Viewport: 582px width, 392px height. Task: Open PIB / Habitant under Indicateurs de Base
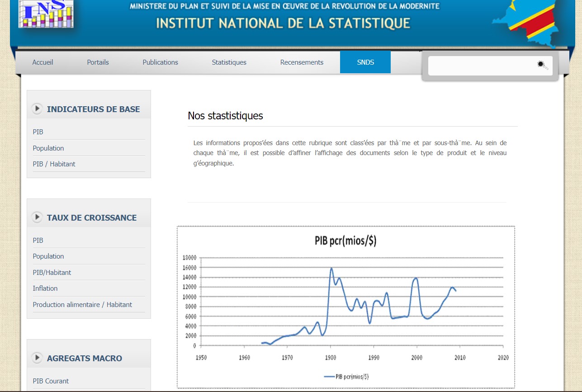pos(54,164)
